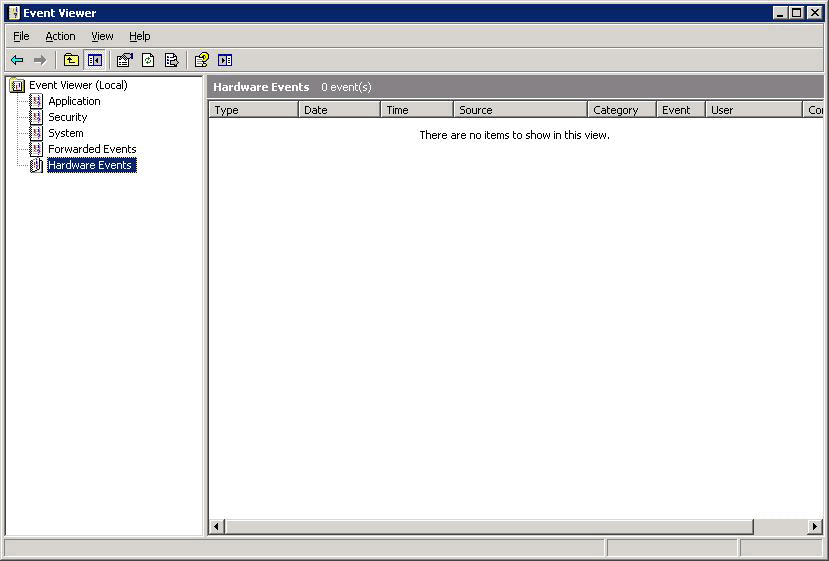The width and height of the screenshot is (829, 561).
Task: Select the System log
Action: pyautogui.click(x=66, y=133)
